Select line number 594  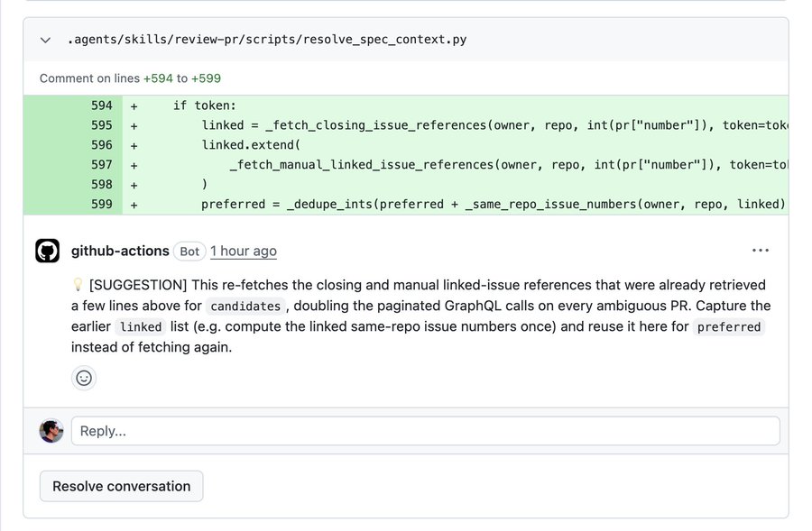101,105
